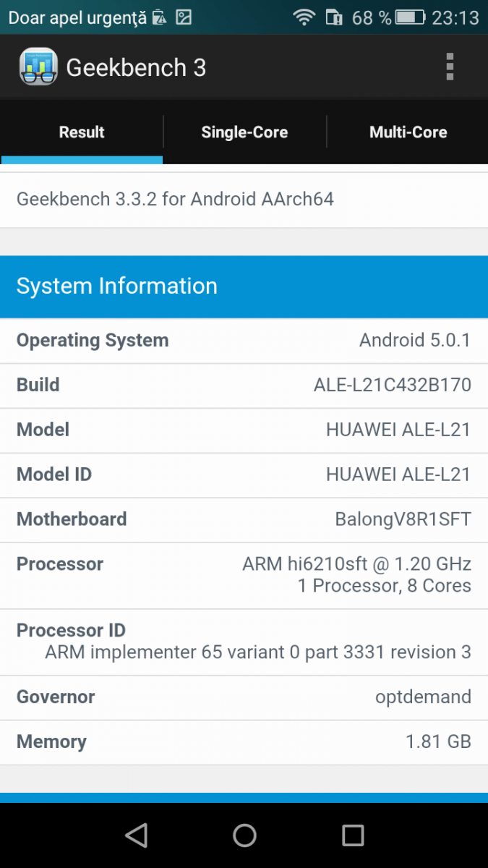Image resolution: width=488 pixels, height=868 pixels.
Task: Select the Result tab
Action: [82, 132]
